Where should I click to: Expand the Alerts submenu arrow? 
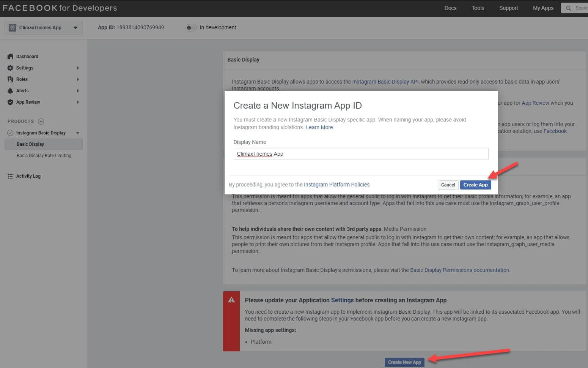click(x=78, y=91)
